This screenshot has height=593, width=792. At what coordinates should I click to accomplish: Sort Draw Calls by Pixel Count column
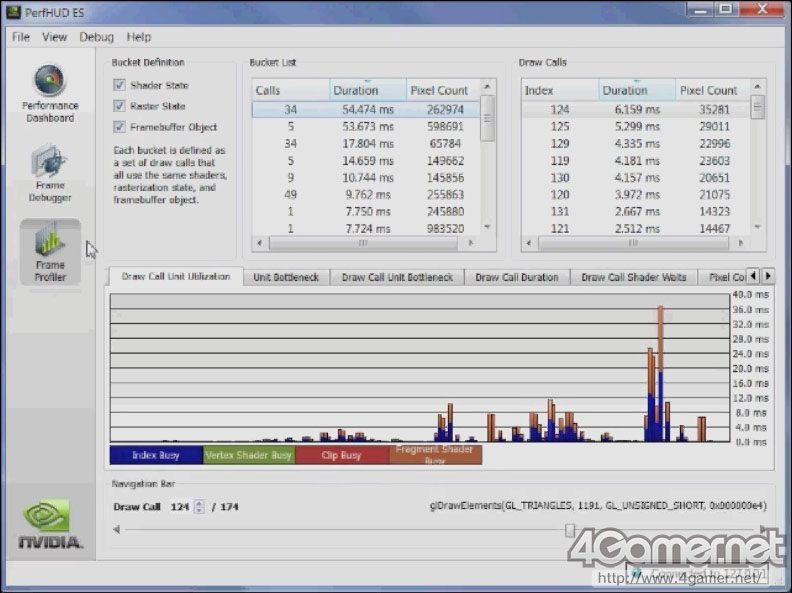(x=712, y=90)
